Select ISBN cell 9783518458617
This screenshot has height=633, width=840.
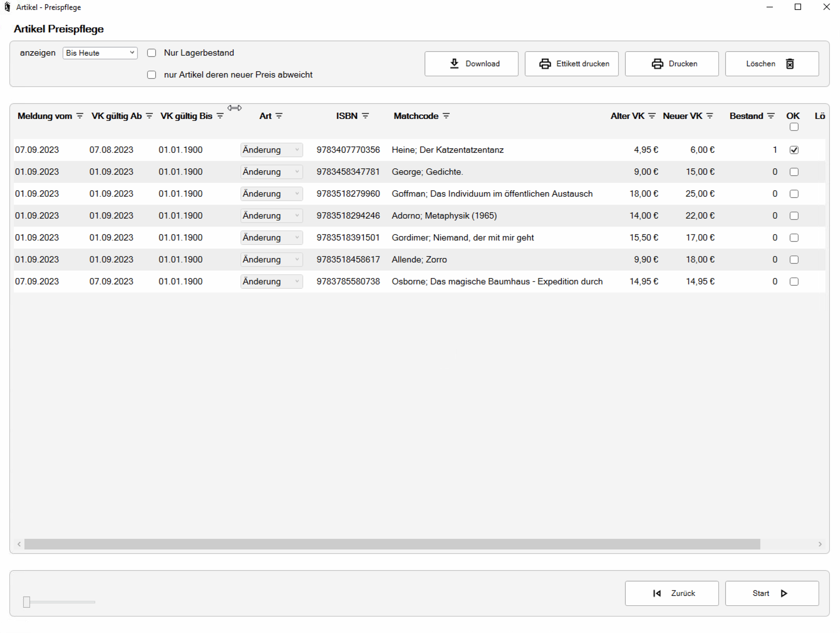(x=348, y=260)
